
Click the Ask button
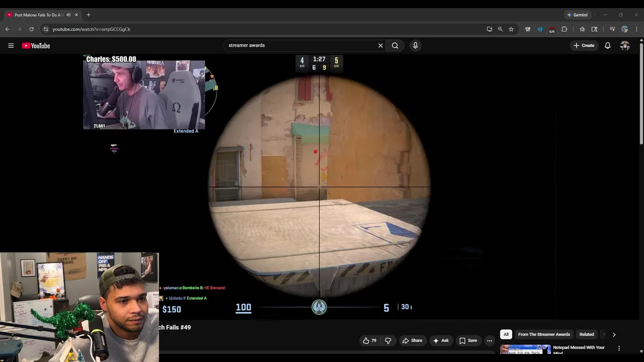point(440,340)
